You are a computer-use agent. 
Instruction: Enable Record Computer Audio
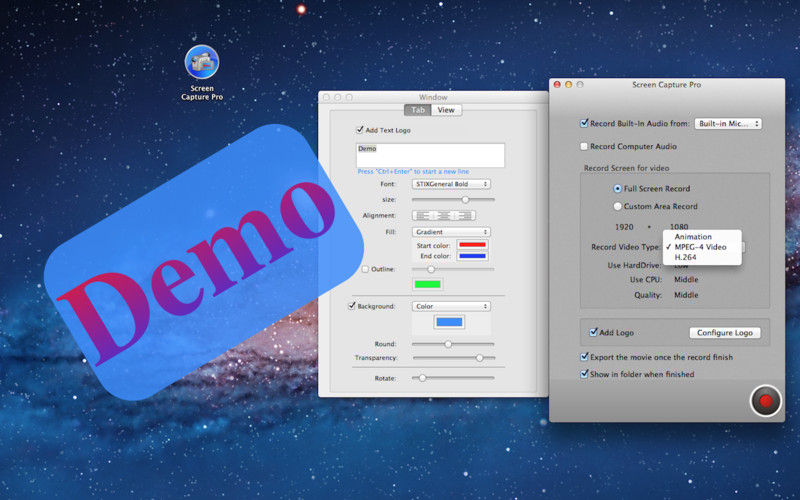coord(584,146)
